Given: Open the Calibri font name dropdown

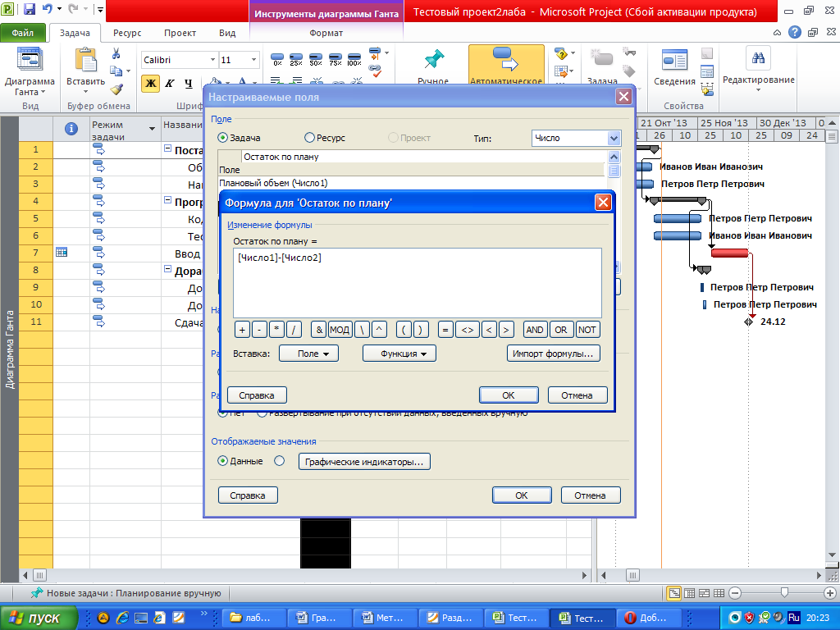Looking at the screenshot, I should [x=212, y=59].
